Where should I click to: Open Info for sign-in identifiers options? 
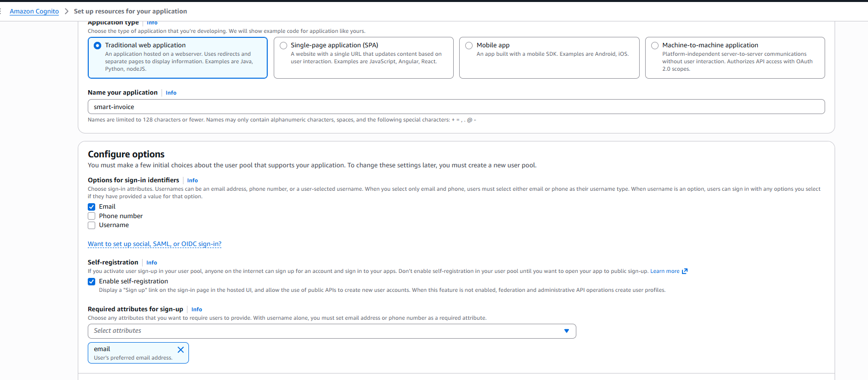coord(192,180)
